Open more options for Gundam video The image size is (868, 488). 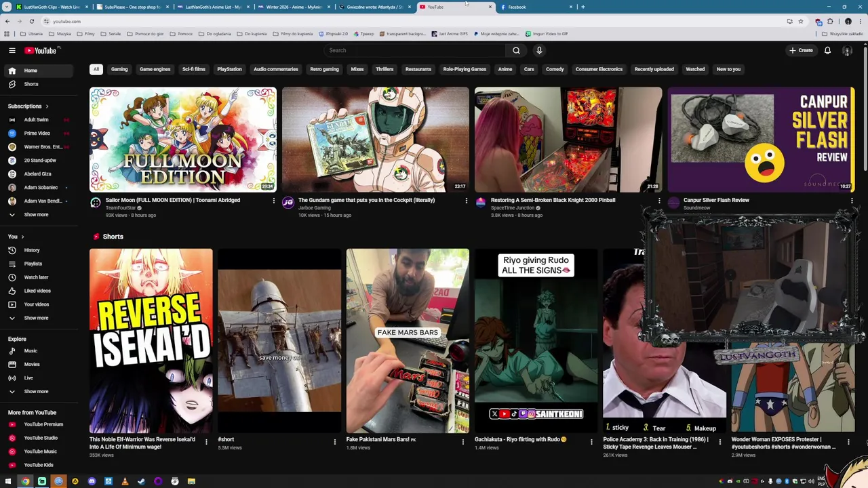466,201
